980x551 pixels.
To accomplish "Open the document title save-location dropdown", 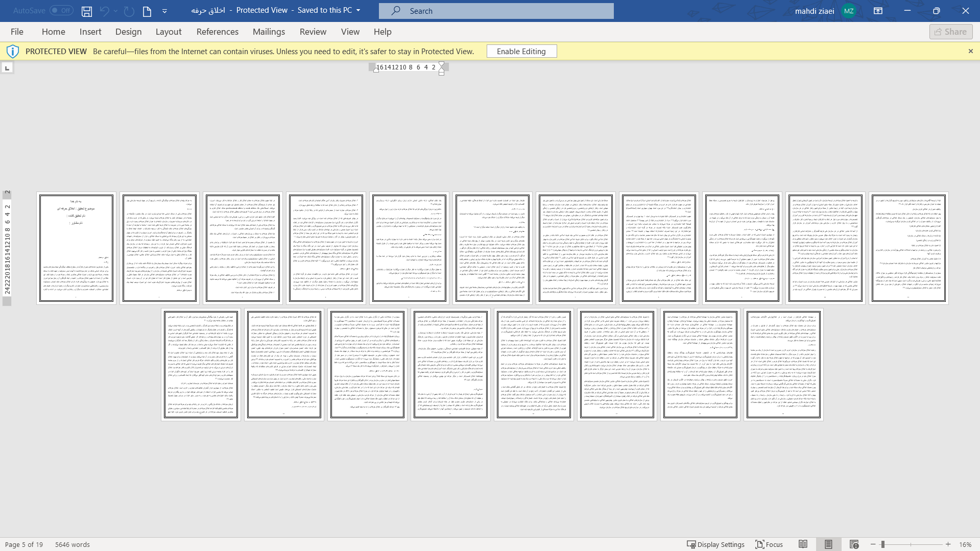I will [358, 10].
